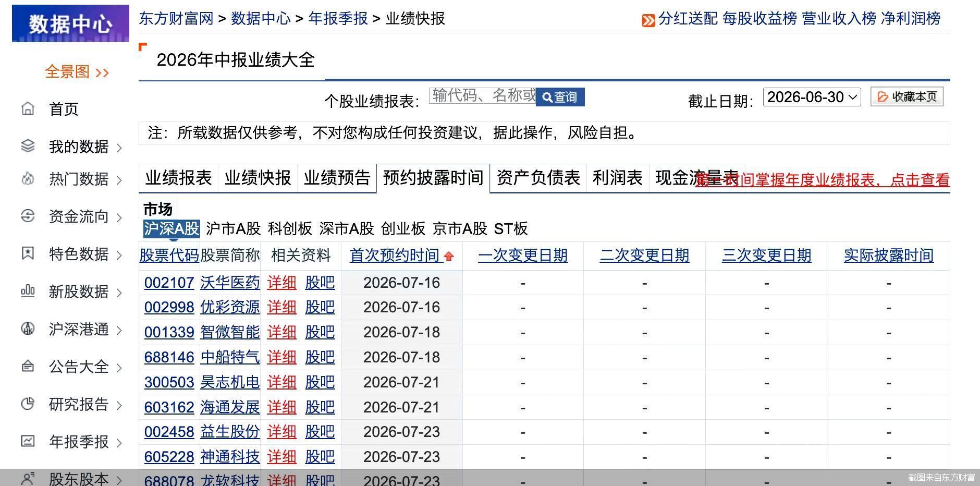Image resolution: width=980 pixels, height=486 pixels.
Task: Expand the 新股数据 sidebar chevron
Action: coord(119,293)
